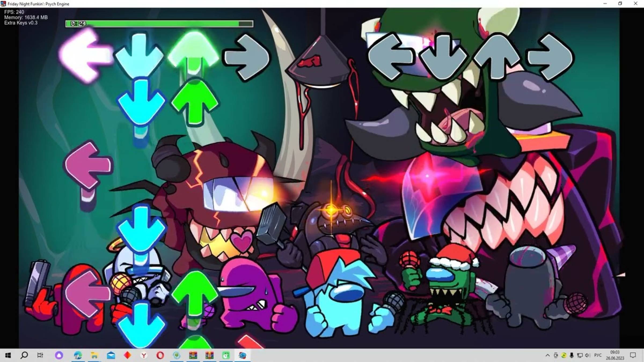Open Task View on the taskbar
Image resolution: width=644 pixels, height=362 pixels.
point(40,355)
